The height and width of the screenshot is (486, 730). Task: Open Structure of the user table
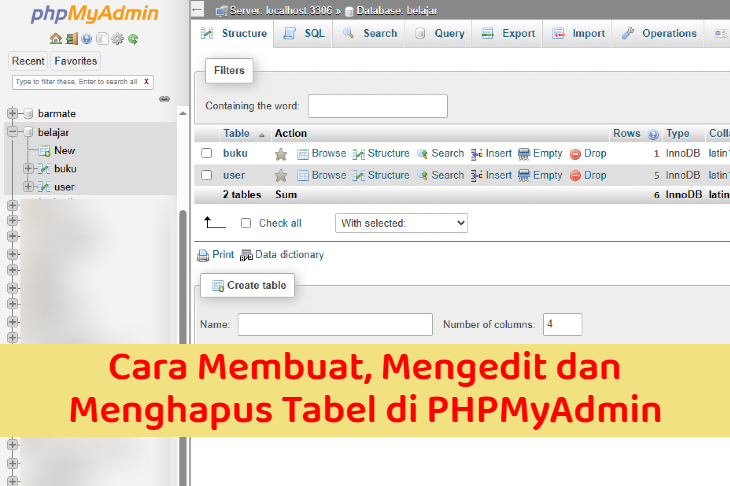(381, 176)
